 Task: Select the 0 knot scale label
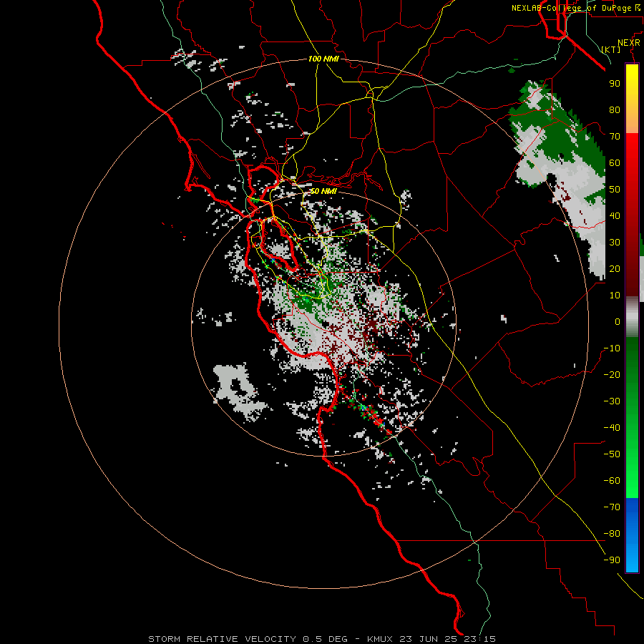point(618,322)
